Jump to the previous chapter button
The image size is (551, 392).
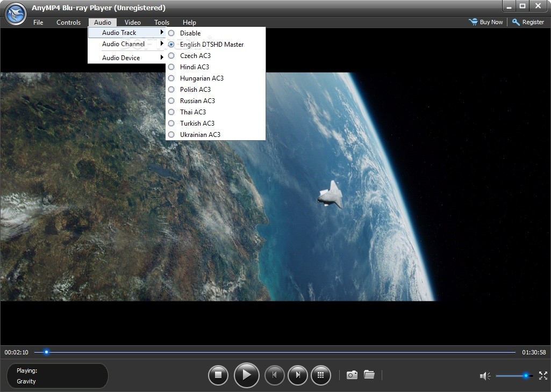pos(275,375)
